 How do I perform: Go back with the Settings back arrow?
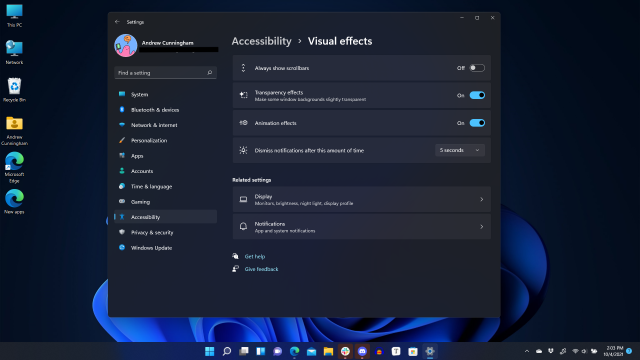tap(118, 22)
